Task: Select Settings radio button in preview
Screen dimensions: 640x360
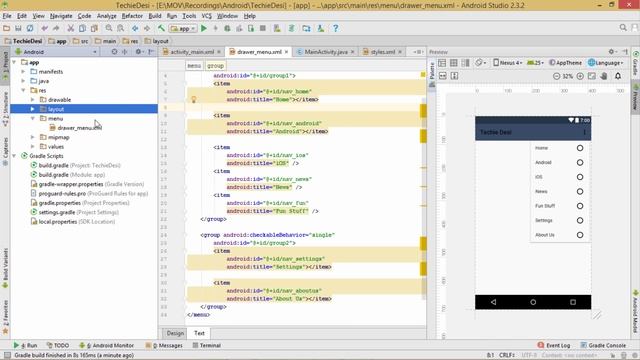Action: pos(580,220)
